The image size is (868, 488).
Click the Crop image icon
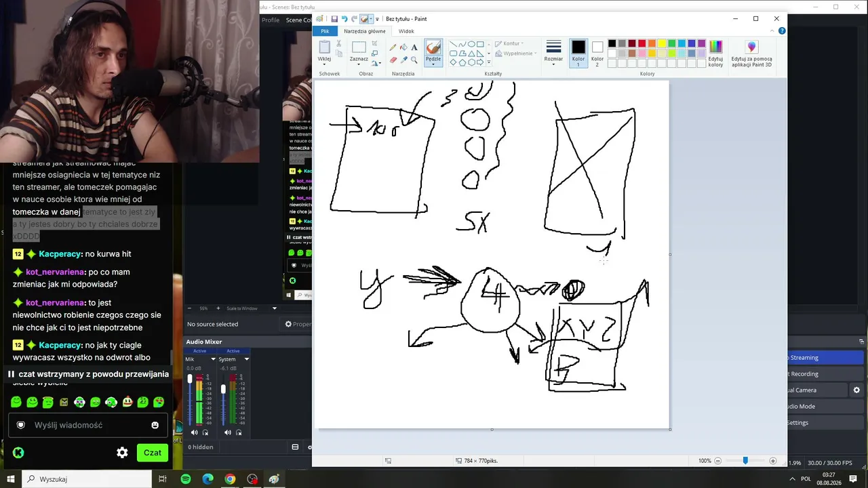tap(375, 43)
